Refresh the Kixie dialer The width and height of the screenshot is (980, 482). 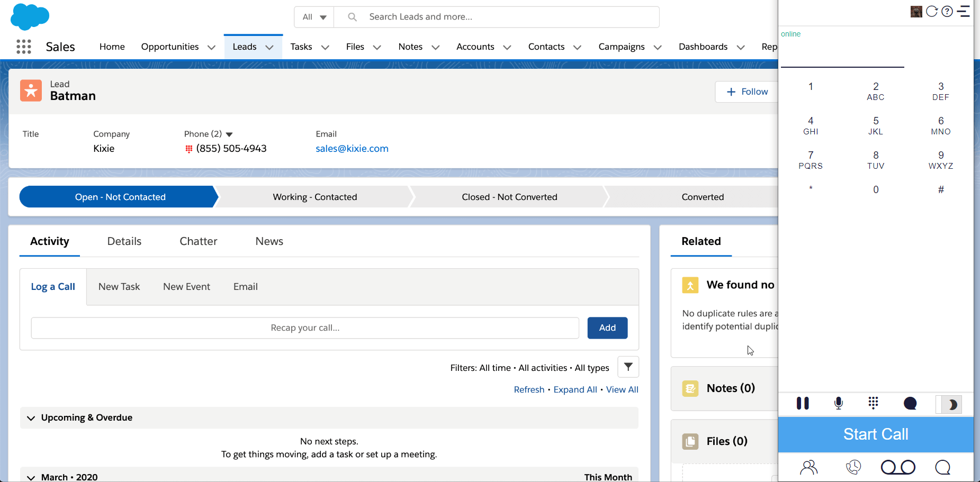(x=932, y=11)
